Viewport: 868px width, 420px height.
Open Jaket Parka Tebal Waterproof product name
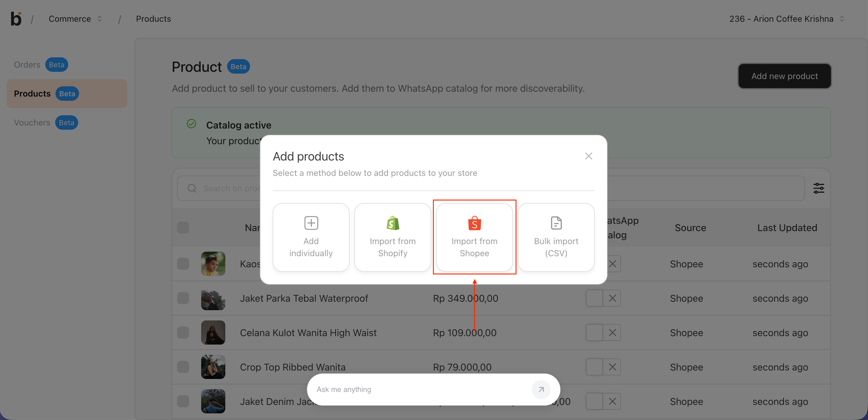click(x=304, y=298)
